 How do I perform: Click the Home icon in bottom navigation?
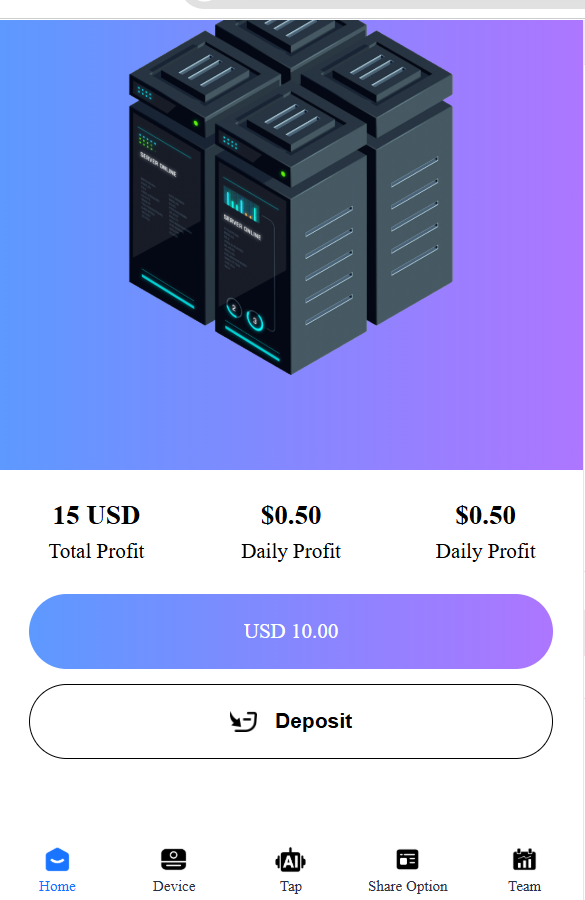pos(57,860)
